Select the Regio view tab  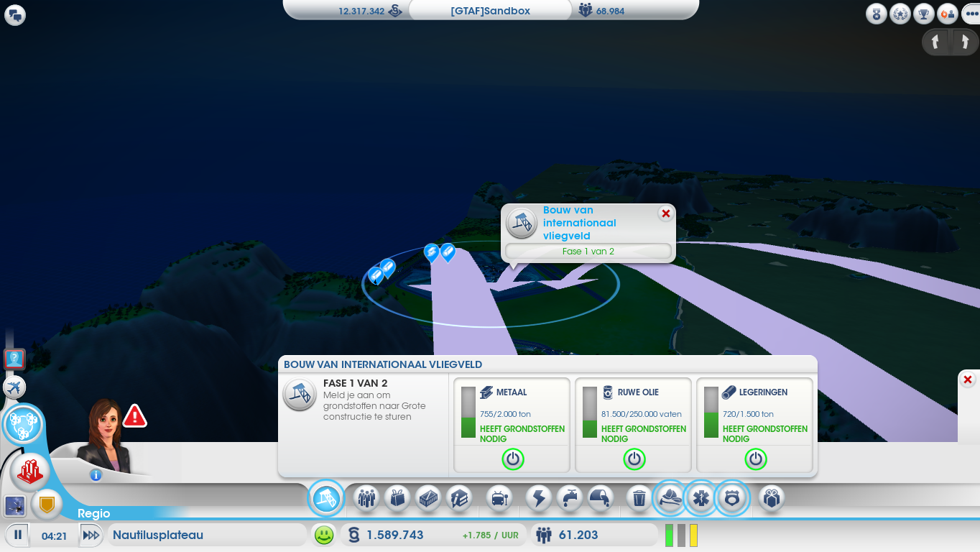(x=94, y=513)
